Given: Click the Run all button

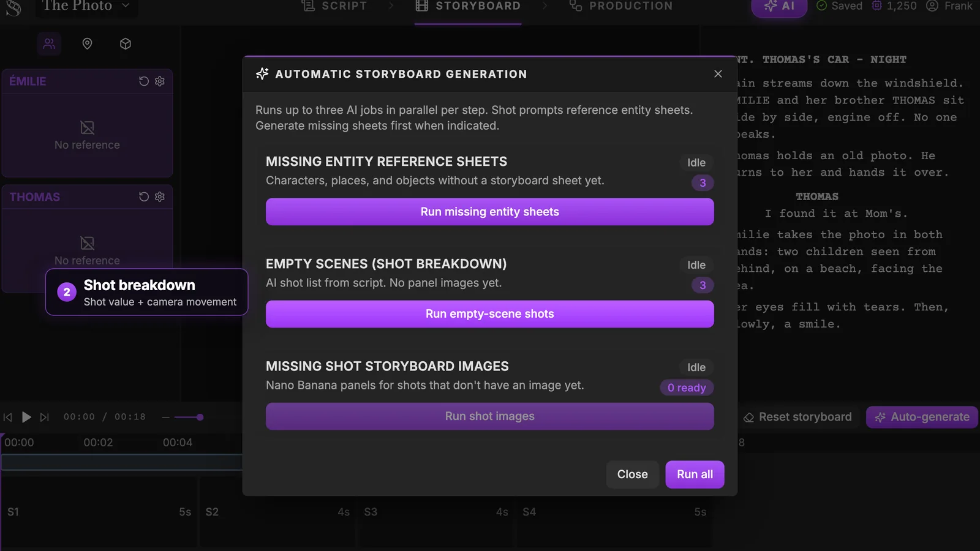Looking at the screenshot, I should pyautogui.click(x=695, y=474).
